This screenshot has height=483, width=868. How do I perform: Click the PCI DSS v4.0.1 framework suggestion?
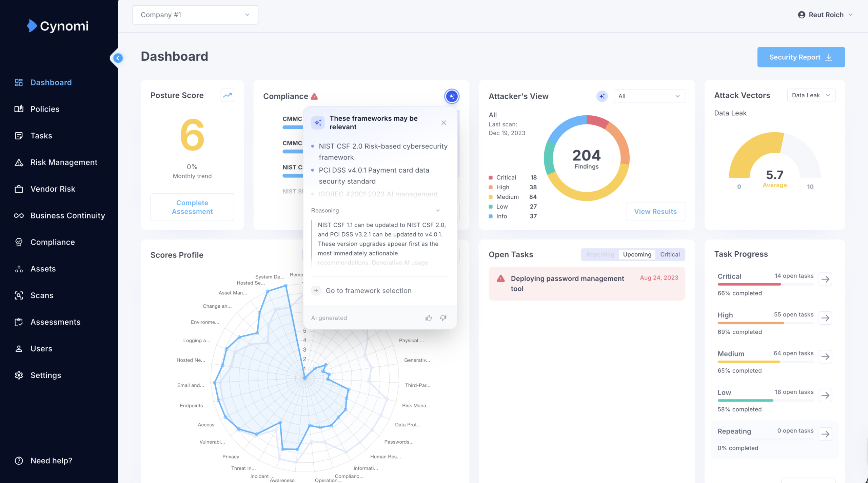[374, 176]
